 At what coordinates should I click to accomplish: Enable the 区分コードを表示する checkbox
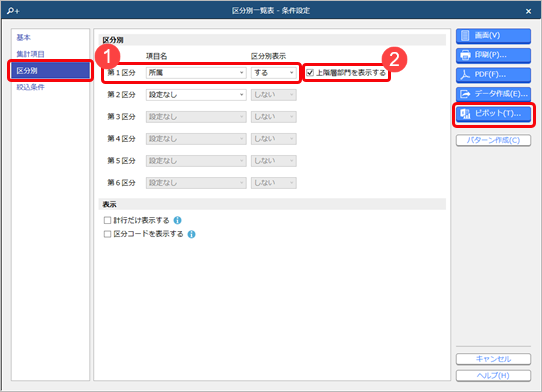tap(108, 234)
